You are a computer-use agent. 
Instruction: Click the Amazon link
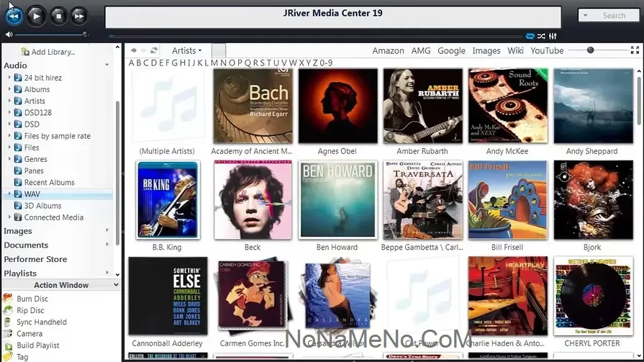[x=388, y=50]
